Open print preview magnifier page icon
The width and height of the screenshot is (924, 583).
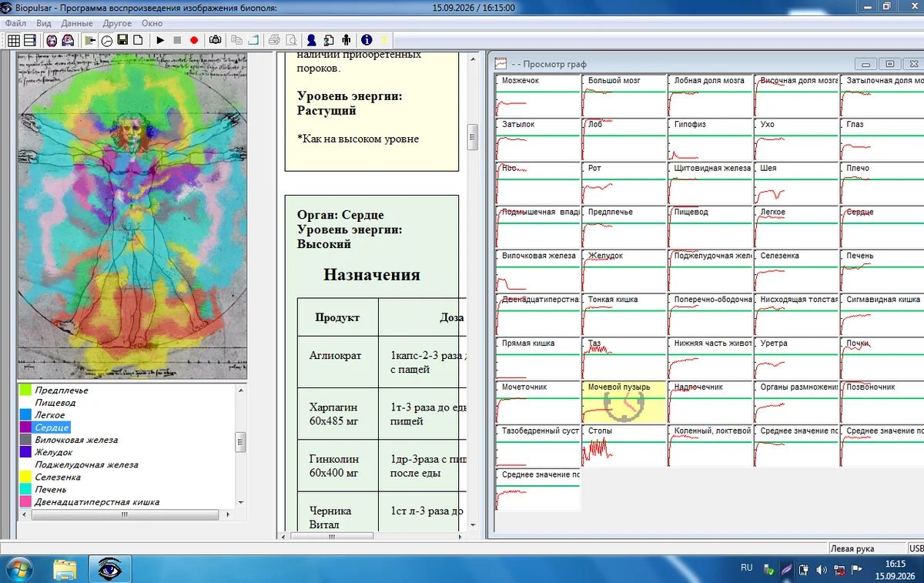[290, 40]
